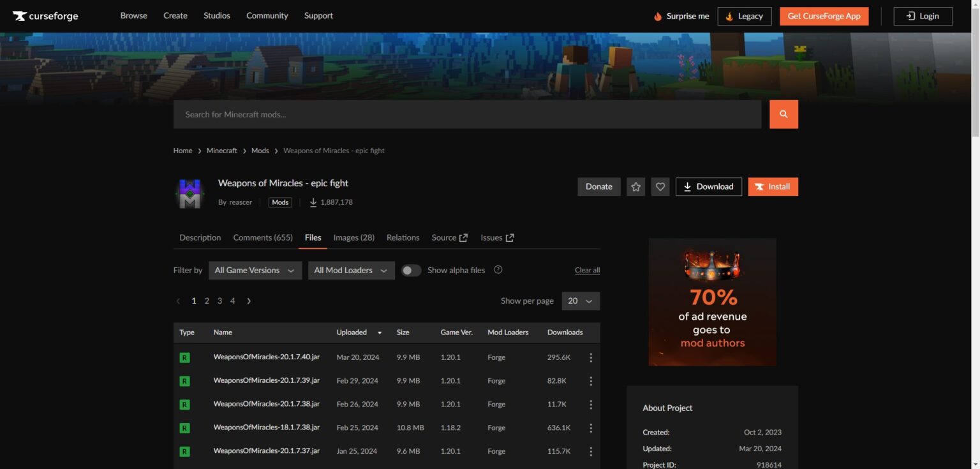Go to next page of files arrow

click(x=249, y=301)
